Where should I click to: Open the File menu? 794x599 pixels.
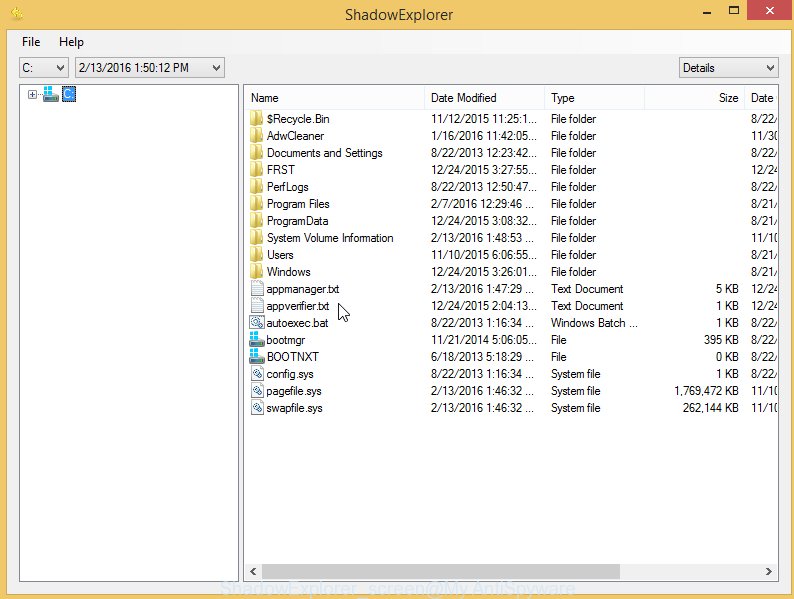31,42
